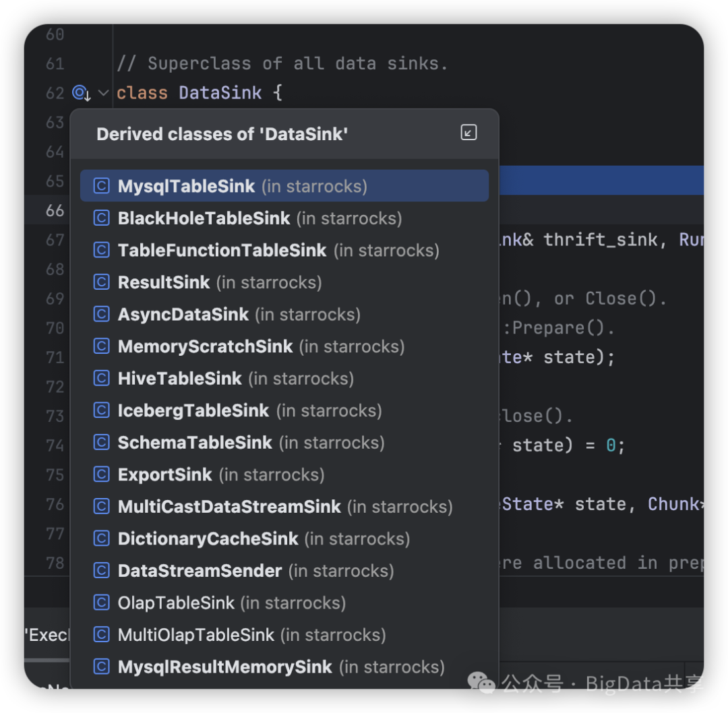Click line number 66 in the gutter
The width and height of the screenshot is (728, 713).
[x=55, y=210]
